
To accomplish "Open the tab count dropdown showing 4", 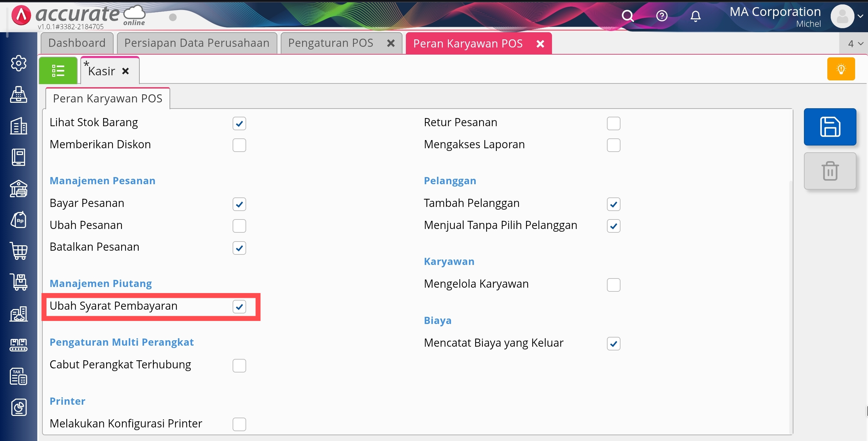I will (x=855, y=43).
